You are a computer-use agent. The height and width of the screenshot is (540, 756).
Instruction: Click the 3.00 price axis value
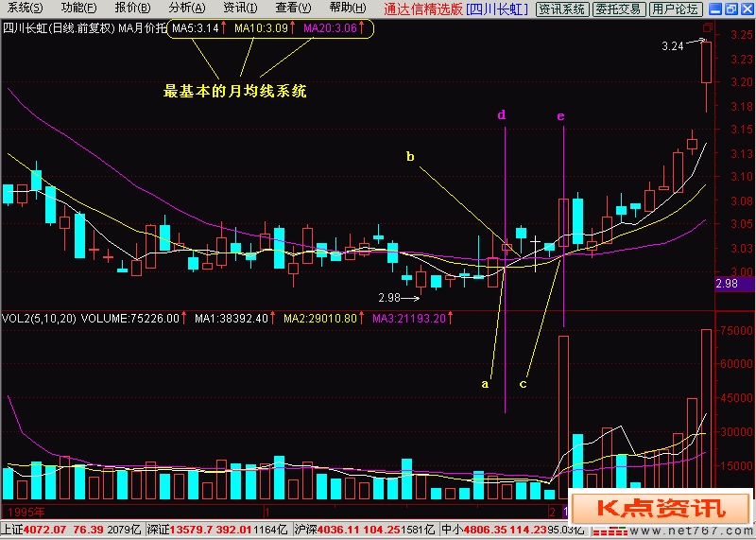(x=742, y=271)
